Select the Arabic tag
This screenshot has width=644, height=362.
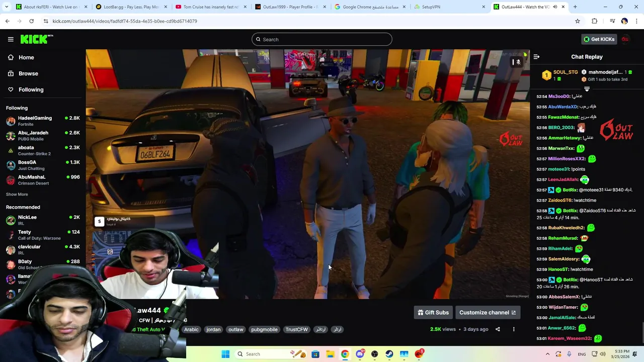(191, 329)
